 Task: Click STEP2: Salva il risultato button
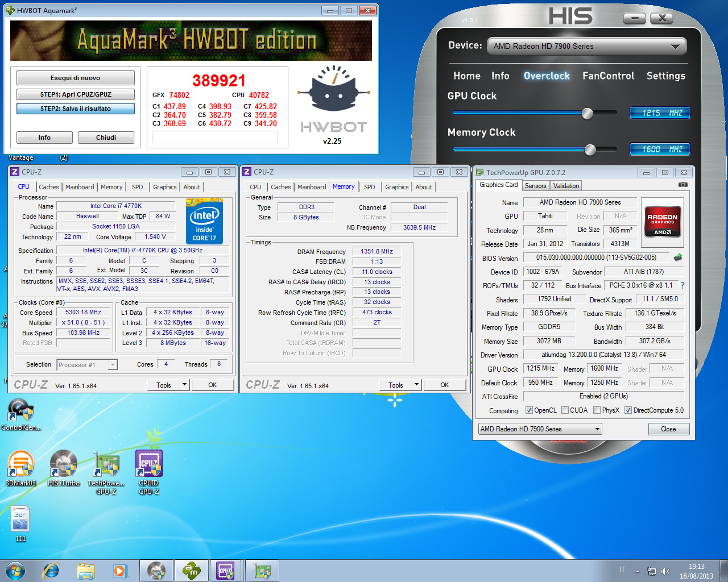click(75, 109)
